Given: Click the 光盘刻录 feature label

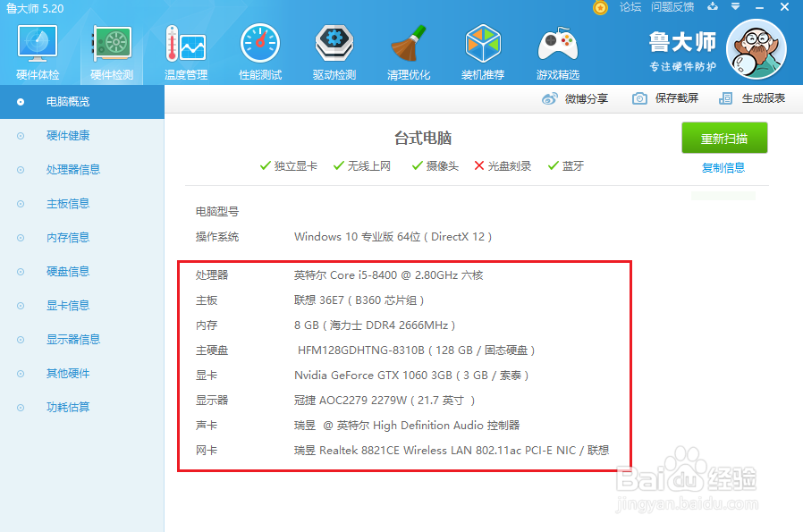Looking at the screenshot, I should pyautogui.click(x=510, y=166).
